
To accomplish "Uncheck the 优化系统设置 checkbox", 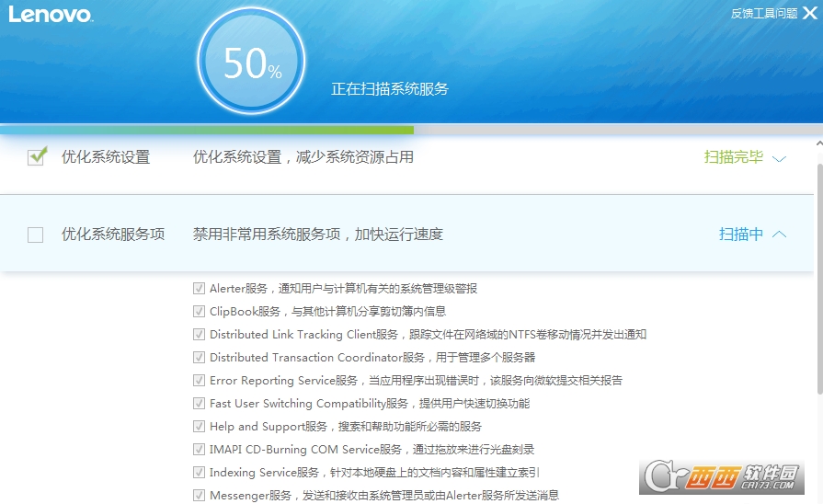I will tap(36, 156).
